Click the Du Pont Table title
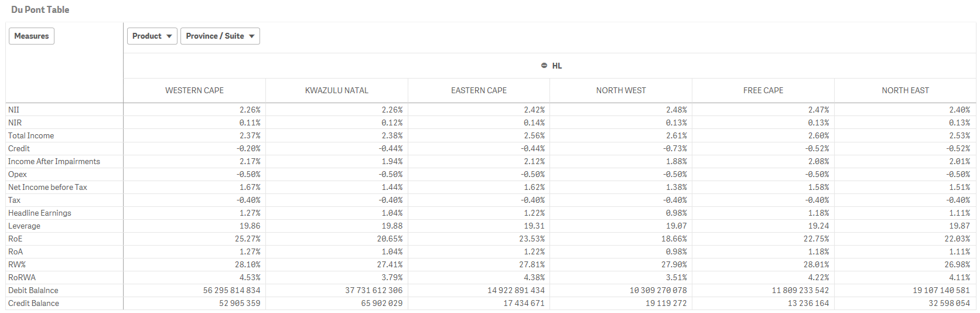 [40, 10]
